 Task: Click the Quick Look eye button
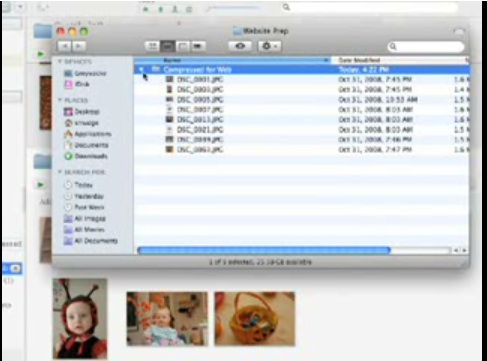pyautogui.click(x=240, y=46)
